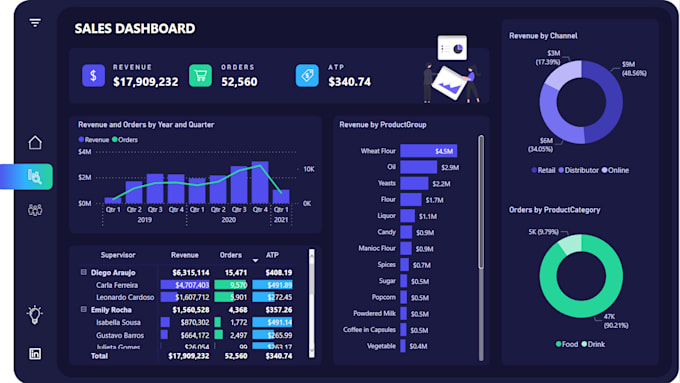The height and width of the screenshot is (383, 680).
Task: Click the 52,560 orders card value
Action: pos(239,82)
